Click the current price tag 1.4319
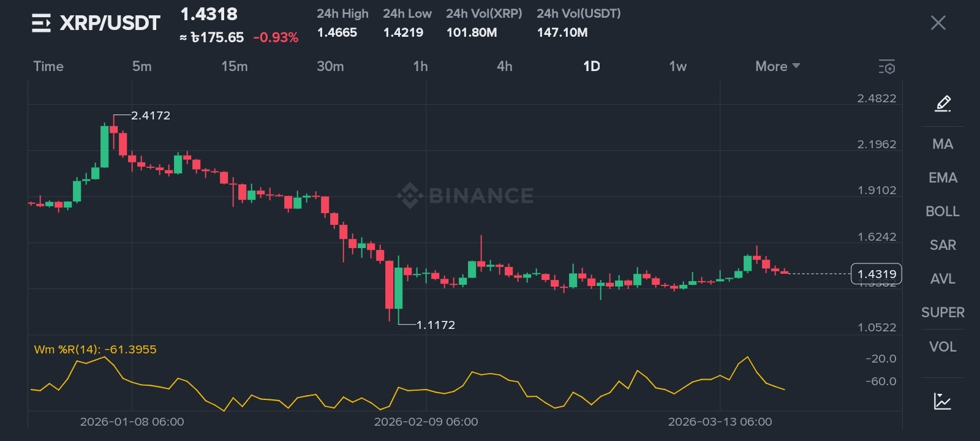The image size is (980, 441). point(876,274)
